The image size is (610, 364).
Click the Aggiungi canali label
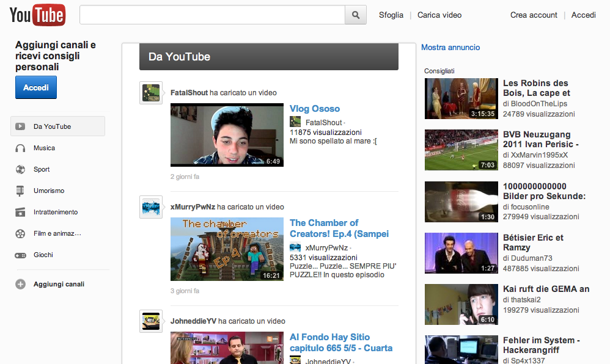(x=59, y=284)
